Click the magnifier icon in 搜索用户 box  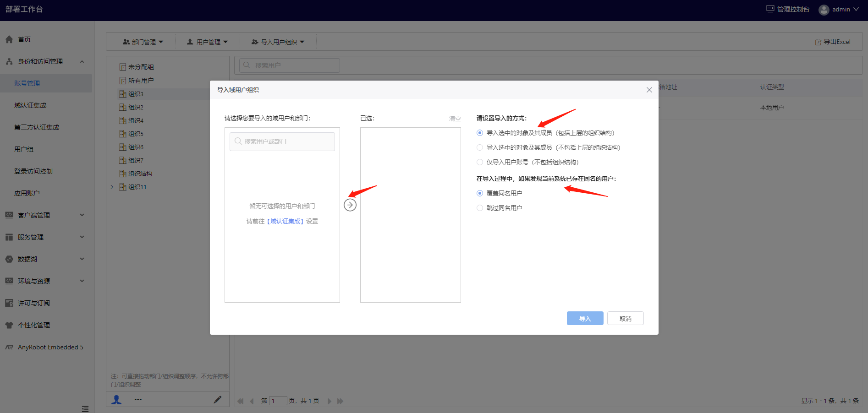tap(247, 65)
